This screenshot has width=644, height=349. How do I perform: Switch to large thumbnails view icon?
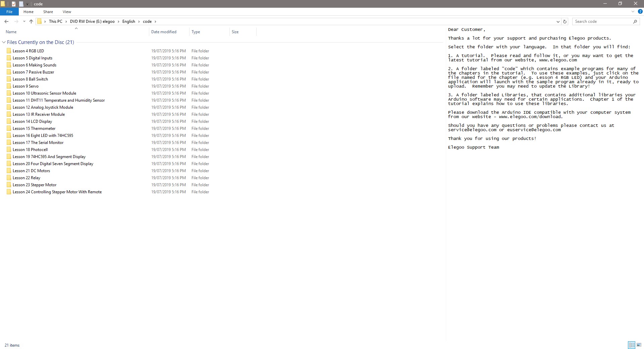[639, 345]
